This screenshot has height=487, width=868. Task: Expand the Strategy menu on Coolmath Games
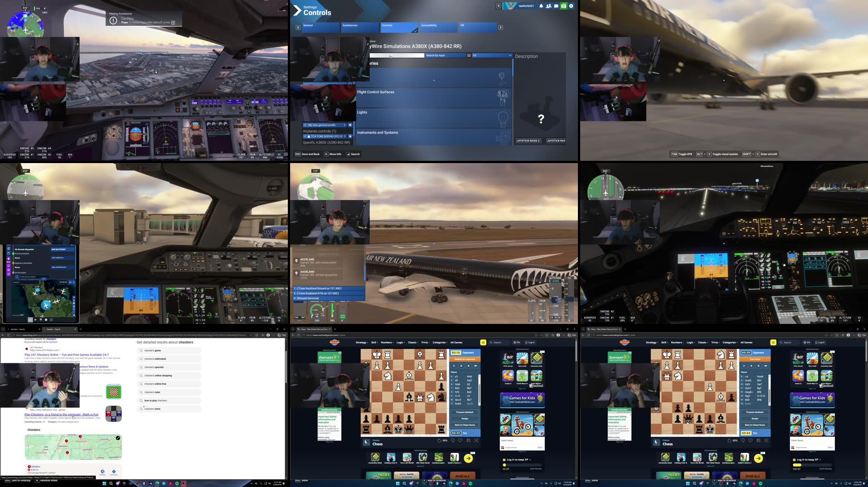[361, 342]
